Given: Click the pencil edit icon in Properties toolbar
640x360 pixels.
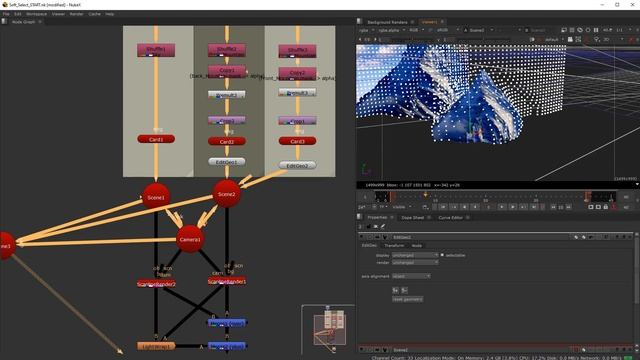Looking at the screenshot, I should 383,227.
